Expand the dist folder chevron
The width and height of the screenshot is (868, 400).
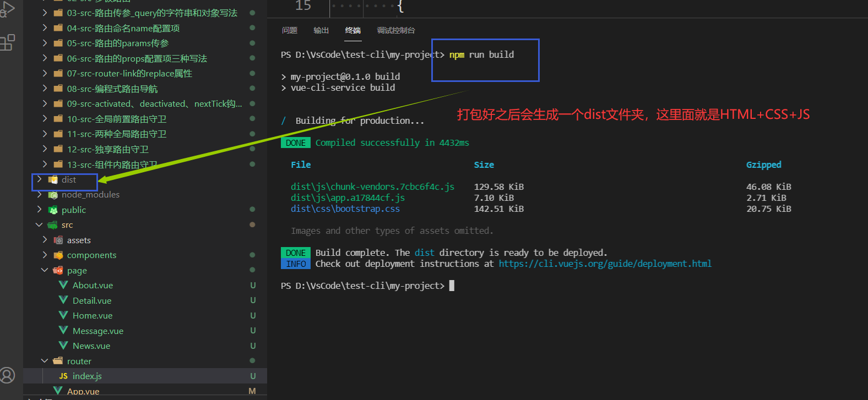(x=39, y=179)
